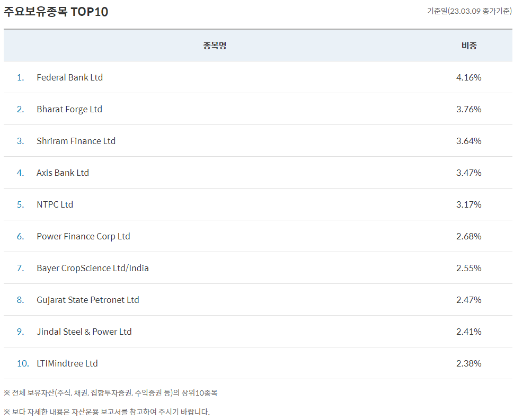The width and height of the screenshot is (514, 420).
Task: Click rank number 1. beside Federal Bank
Action: pos(20,77)
